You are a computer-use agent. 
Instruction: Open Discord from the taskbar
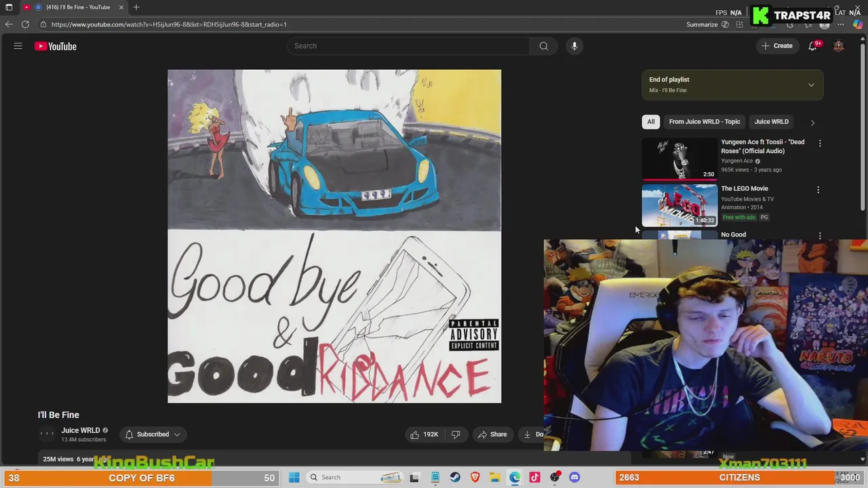tap(574, 477)
